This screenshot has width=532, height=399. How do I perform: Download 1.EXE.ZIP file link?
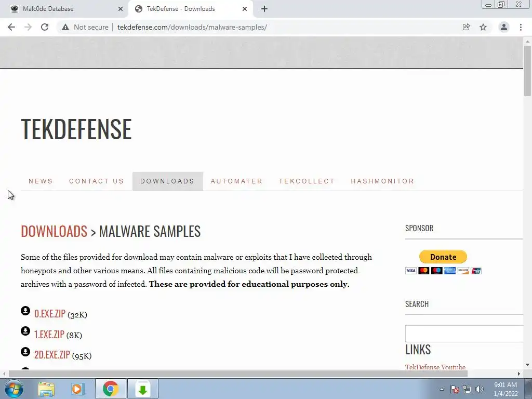pos(49,334)
